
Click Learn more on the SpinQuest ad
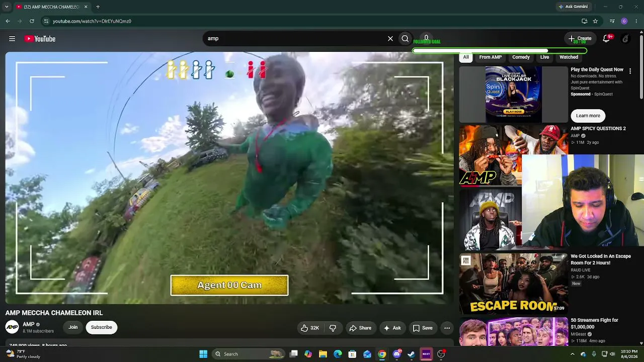tap(588, 116)
